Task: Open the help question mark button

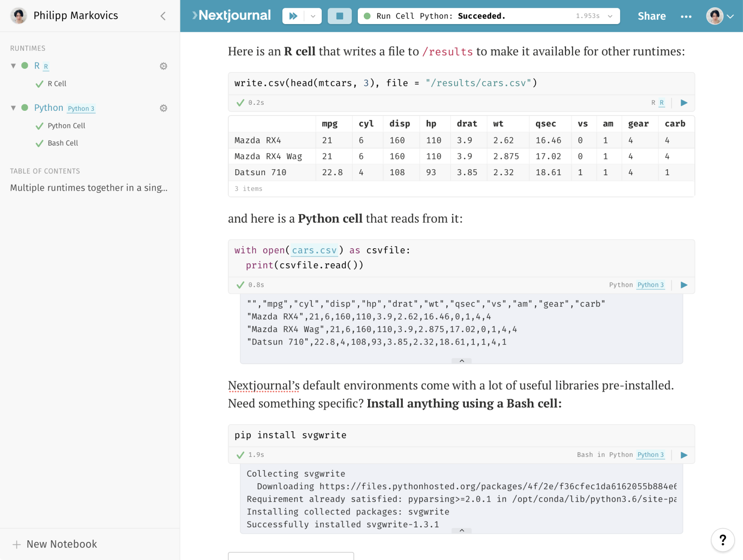Action: pyautogui.click(x=723, y=540)
